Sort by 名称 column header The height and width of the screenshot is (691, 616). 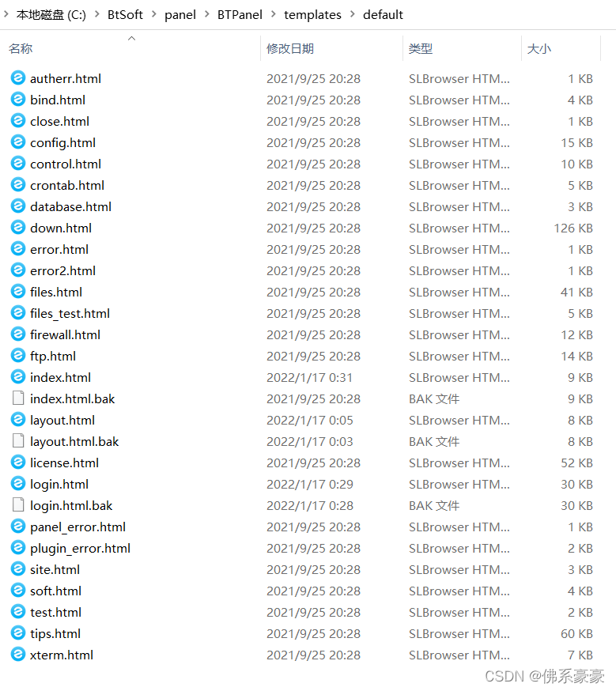tap(21, 48)
